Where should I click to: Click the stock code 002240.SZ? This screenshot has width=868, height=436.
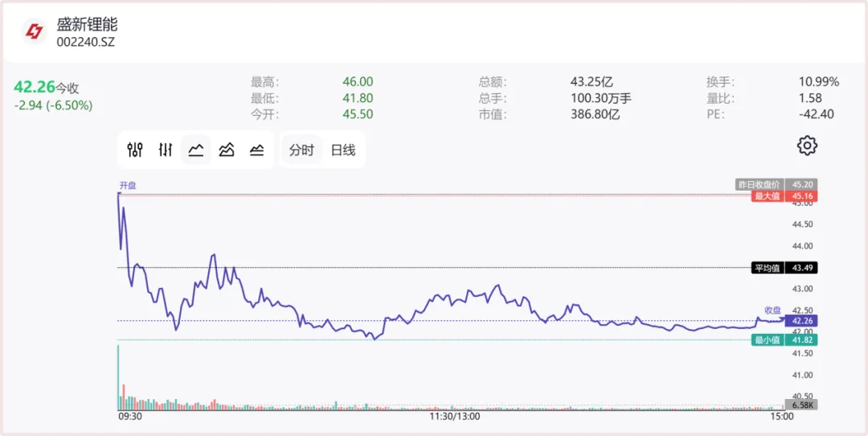click(86, 43)
